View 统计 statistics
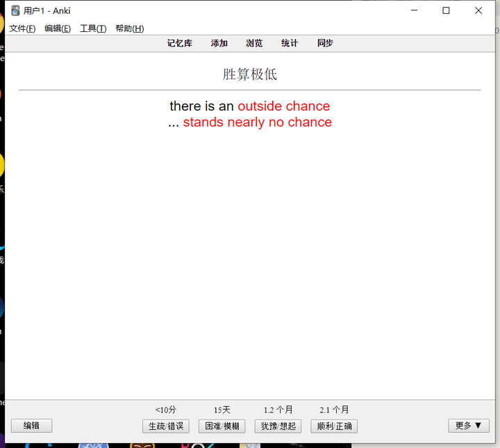Image resolution: width=500 pixels, height=448 pixels. [290, 43]
